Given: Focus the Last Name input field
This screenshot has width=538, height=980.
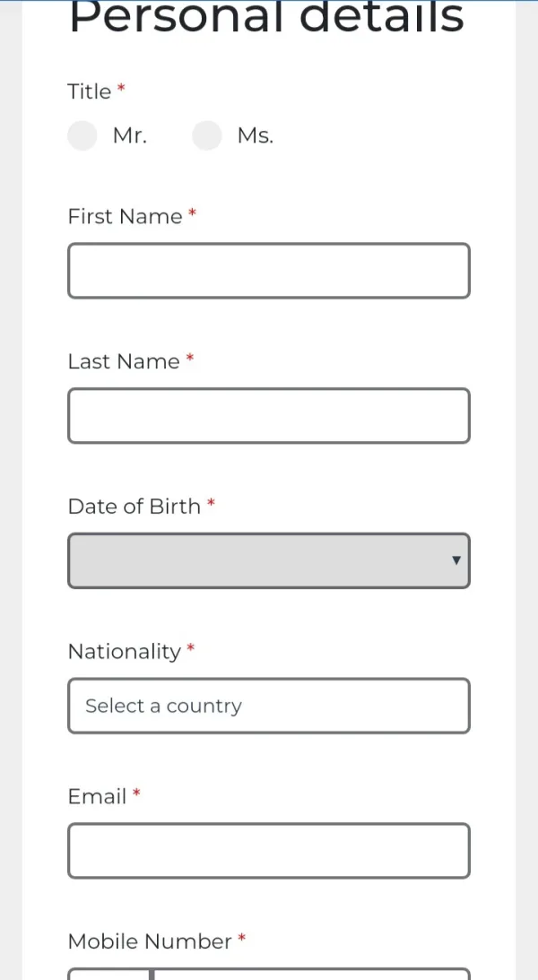Looking at the screenshot, I should pos(269,416).
